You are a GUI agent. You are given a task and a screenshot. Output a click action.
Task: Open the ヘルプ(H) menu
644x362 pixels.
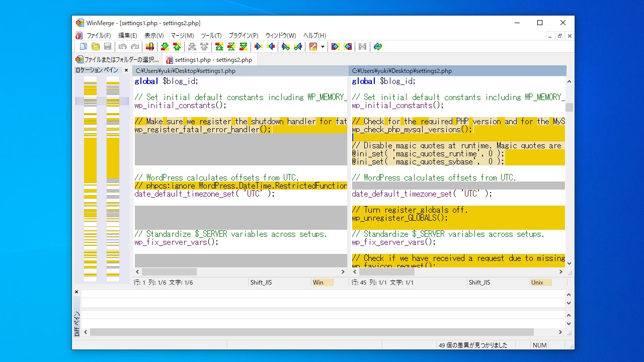[x=314, y=36]
